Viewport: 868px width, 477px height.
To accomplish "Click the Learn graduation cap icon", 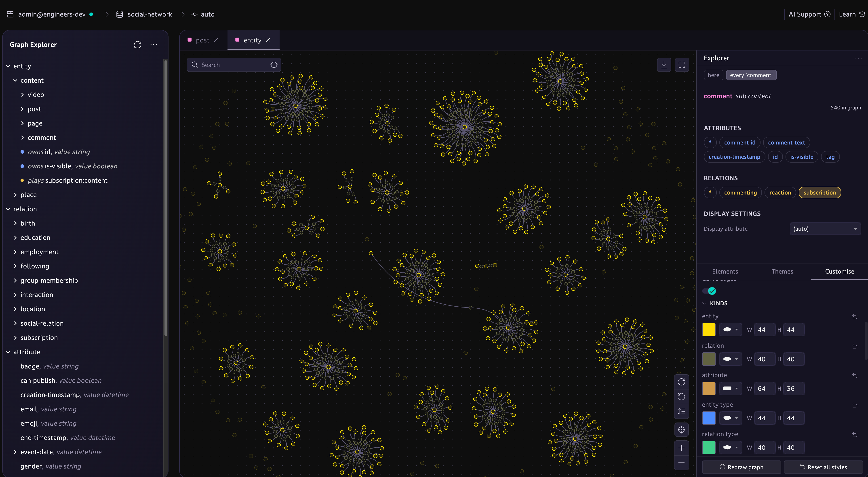I will (862, 14).
